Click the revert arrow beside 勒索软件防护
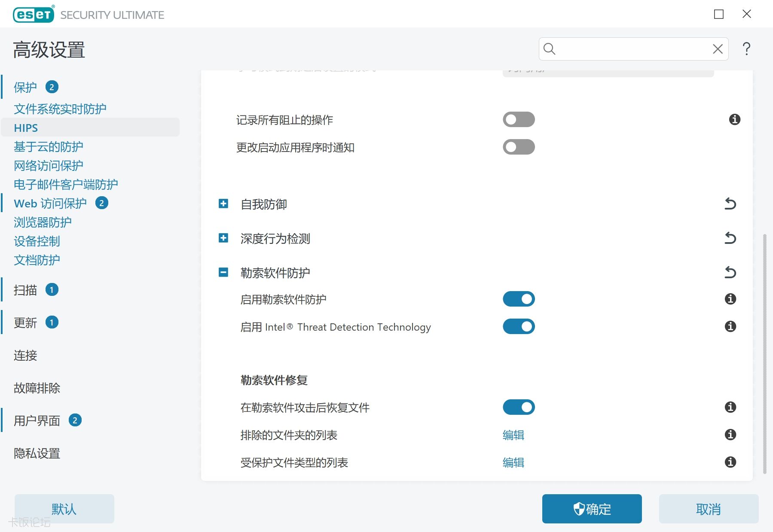The height and width of the screenshot is (532, 773). 730,272
